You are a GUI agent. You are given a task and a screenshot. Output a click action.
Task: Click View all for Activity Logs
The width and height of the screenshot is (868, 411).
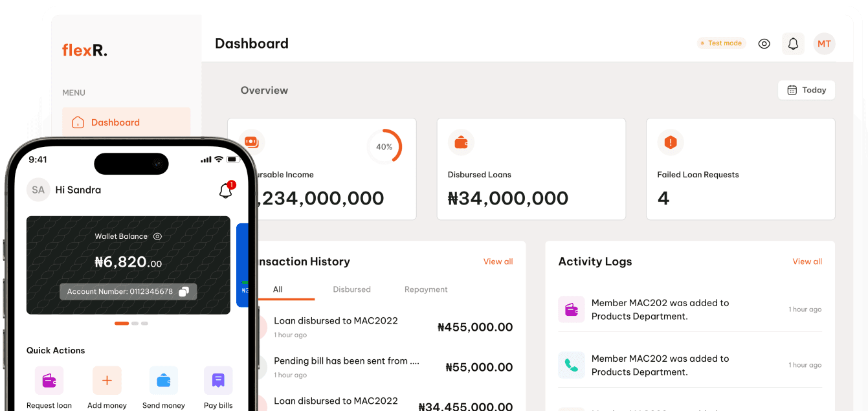[807, 261]
